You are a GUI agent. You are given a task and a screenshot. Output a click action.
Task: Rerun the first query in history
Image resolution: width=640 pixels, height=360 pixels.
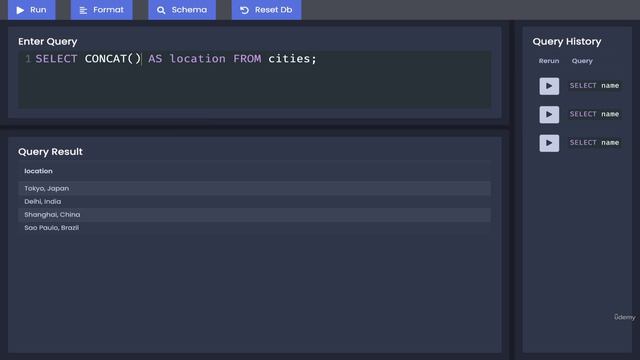[x=549, y=86]
